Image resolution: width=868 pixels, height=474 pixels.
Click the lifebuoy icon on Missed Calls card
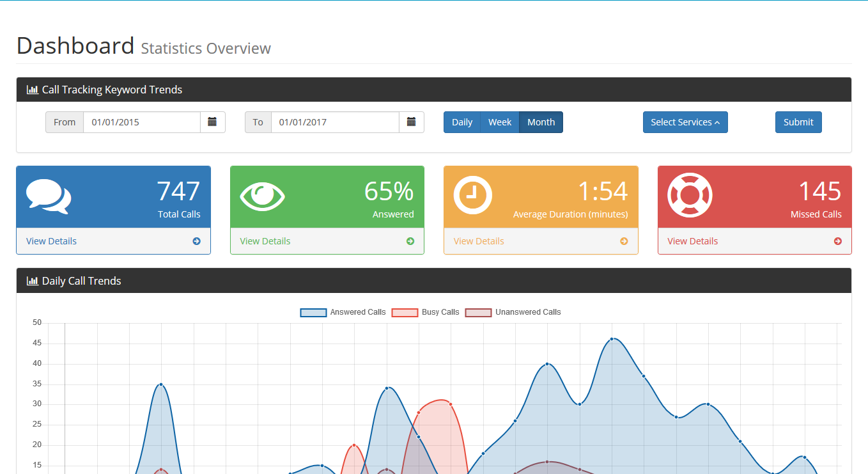[690, 194]
